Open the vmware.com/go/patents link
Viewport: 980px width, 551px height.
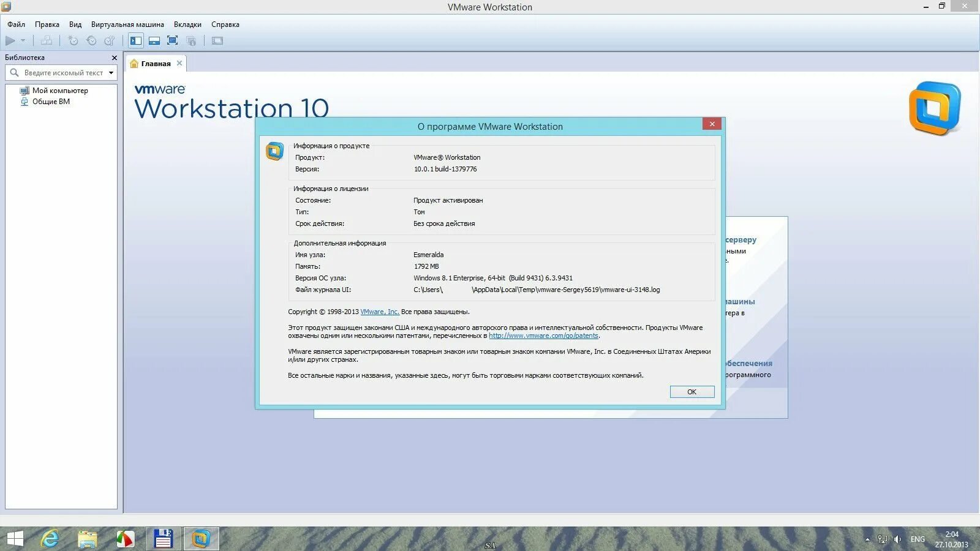543,335
